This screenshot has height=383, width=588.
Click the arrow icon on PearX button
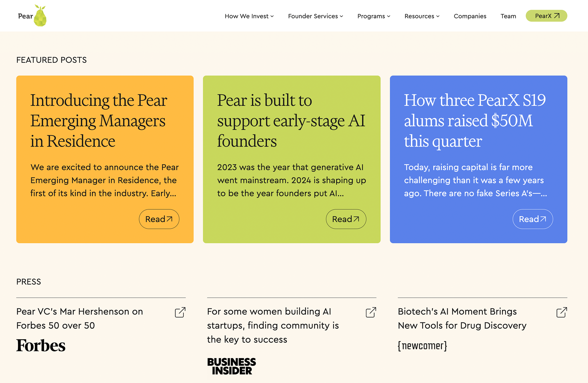[x=557, y=16]
